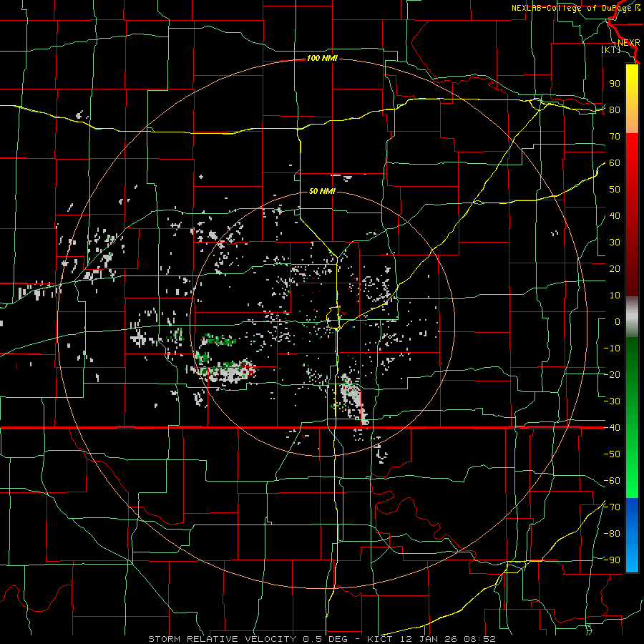This screenshot has height=644, width=644.
Task: Click the -80 value on the velocity scale
Action: [612, 534]
